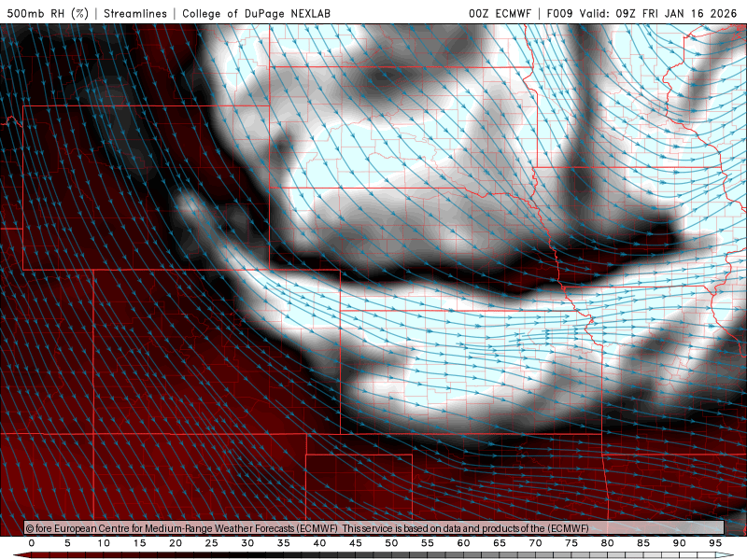The width and height of the screenshot is (747, 560).
Task: Click the '55' value on color scale
Action: [x=428, y=543]
